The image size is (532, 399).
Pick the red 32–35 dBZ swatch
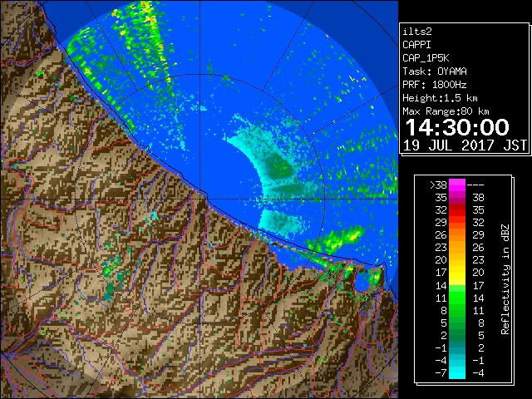pyautogui.click(x=457, y=210)
